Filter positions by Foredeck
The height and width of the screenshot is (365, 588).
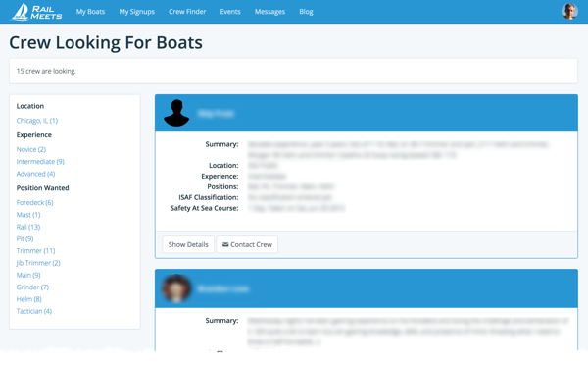(34, 203)
